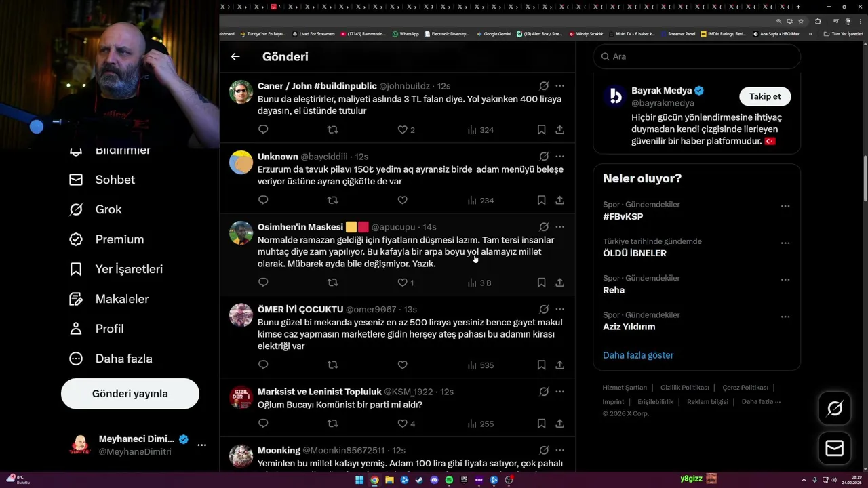Open Çerez Politikası footer link

745,388
